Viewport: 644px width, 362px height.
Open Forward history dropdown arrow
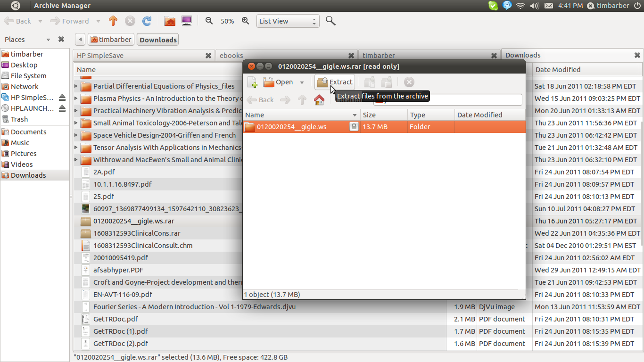98,21
